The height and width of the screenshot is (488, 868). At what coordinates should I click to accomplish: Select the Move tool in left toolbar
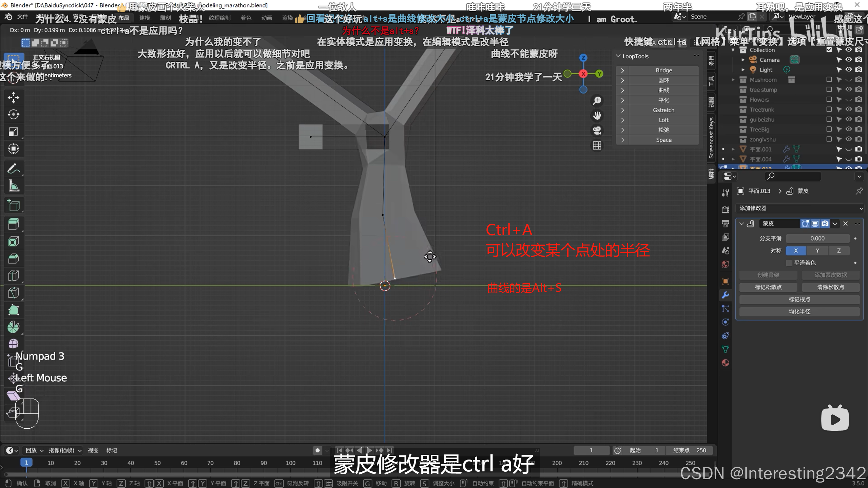[14, 98]
